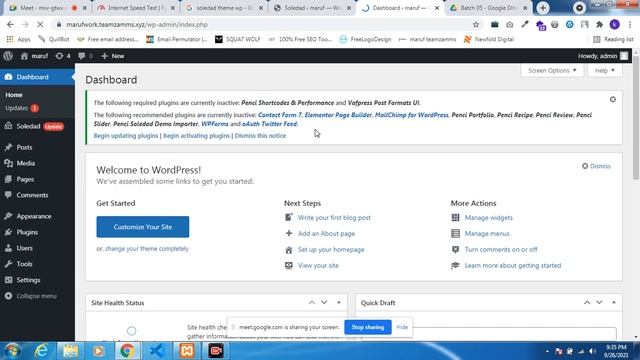Image resolution: width=640 pixels, height=360 pixels.
Task: Open the Appearance menu
Action: (33, 216)
